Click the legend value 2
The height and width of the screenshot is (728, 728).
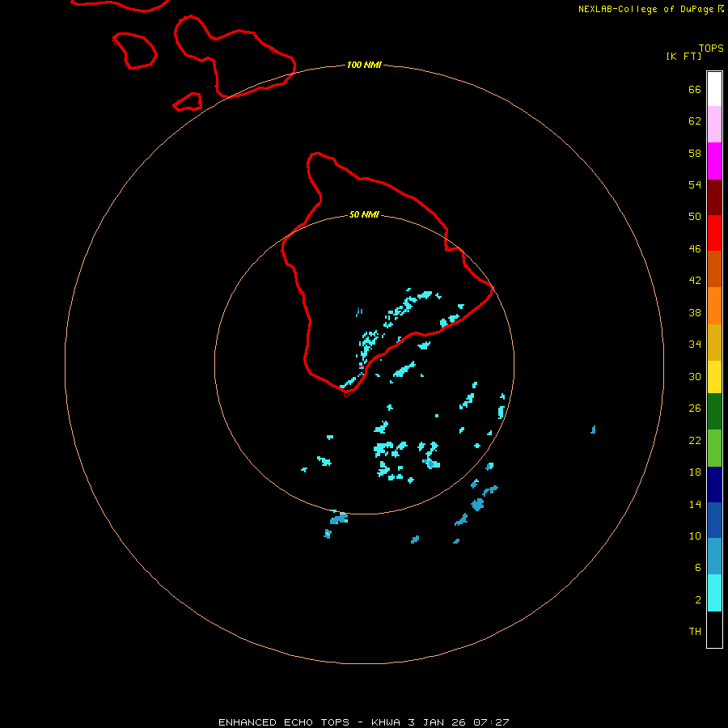click(698, 600)
